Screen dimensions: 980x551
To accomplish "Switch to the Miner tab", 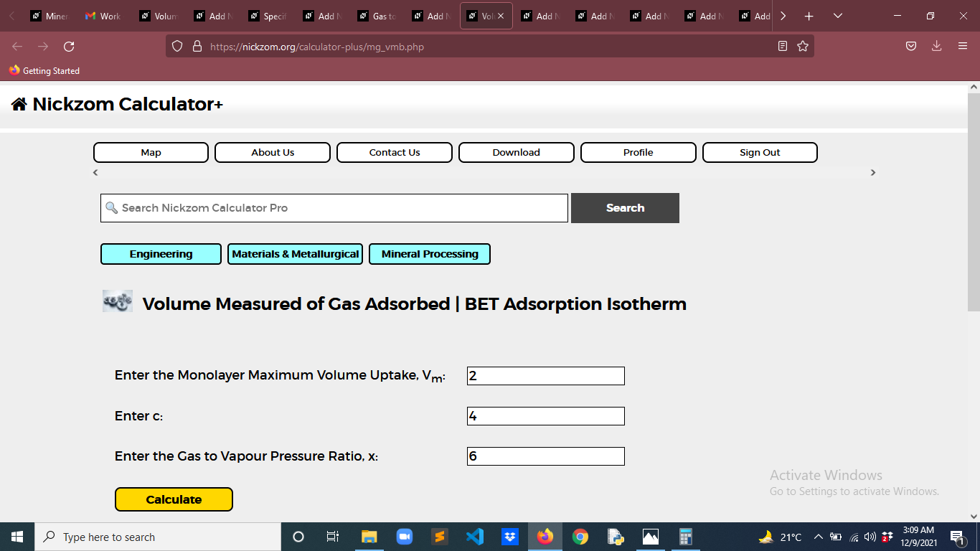I will pos(48,16).
